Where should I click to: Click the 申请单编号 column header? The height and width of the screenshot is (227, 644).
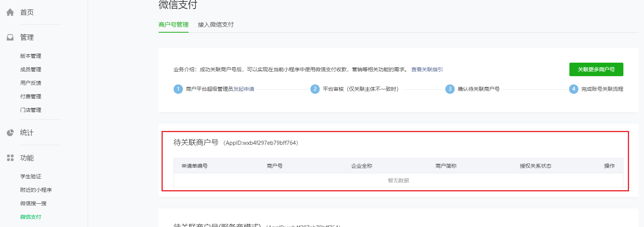(x=195, y=166)
